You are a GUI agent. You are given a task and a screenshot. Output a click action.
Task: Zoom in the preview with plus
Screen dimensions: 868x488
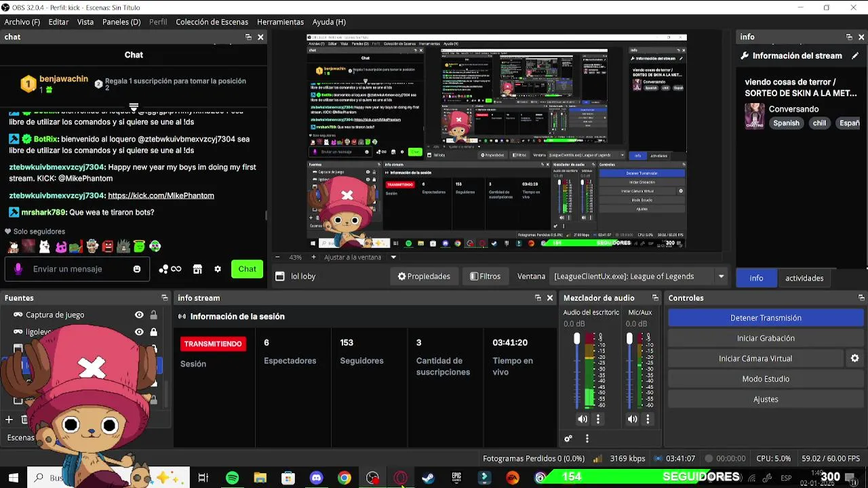[313, 258]
